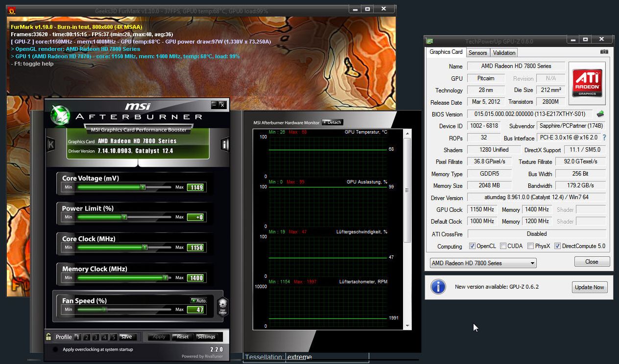Click Update Now for GPU-Z 0.6.2

[590, 287]
